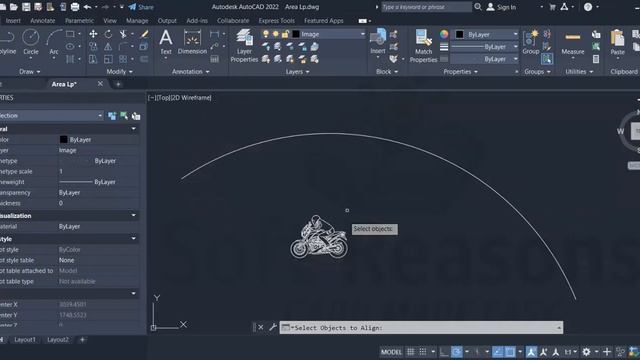Screen dimensions: 640x360
Task: Click the command line input field
Action: 421,327
